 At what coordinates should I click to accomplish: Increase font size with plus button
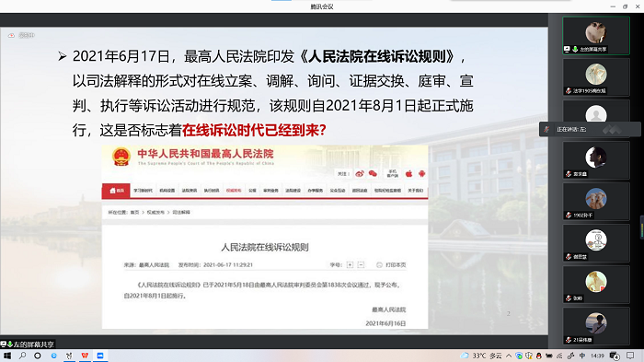pos(350,265)
